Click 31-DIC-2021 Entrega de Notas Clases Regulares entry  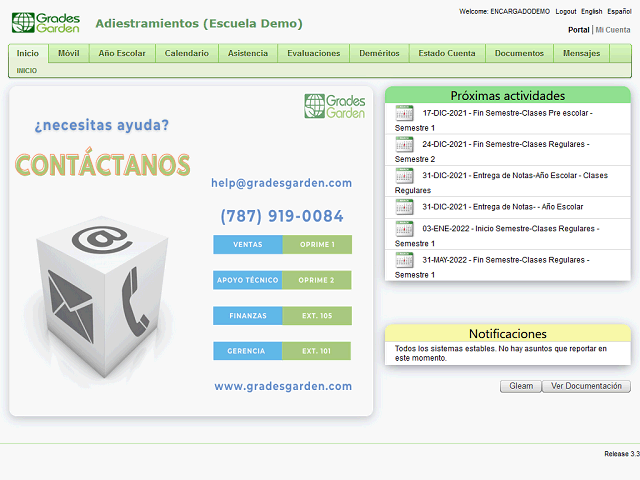508,181
